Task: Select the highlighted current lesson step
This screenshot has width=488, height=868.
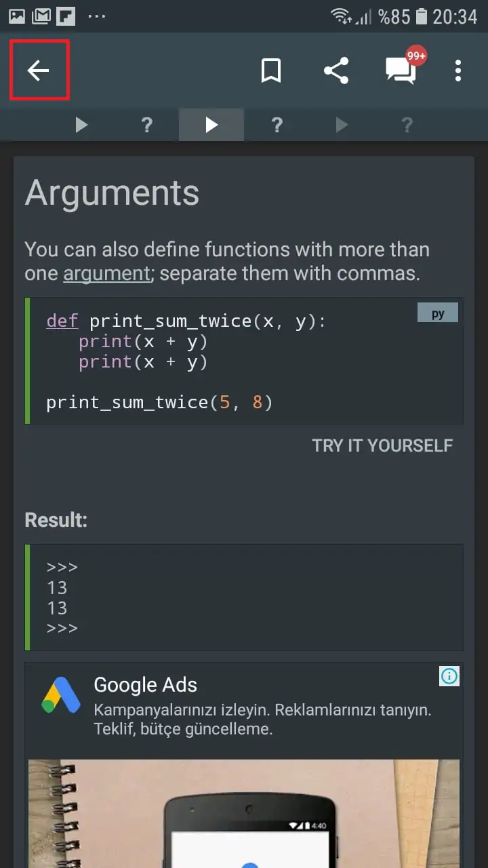Action: [x=211, y=125]
